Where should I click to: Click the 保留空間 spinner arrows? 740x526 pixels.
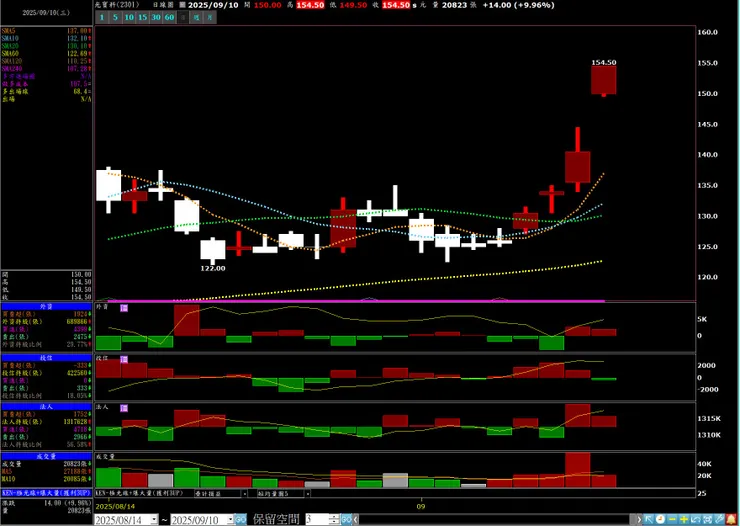[334, 519]
